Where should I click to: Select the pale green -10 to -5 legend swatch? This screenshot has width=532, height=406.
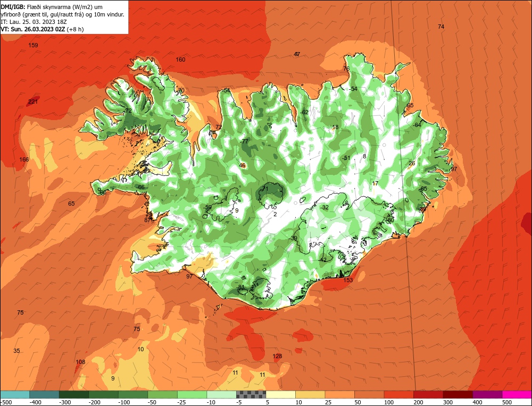[x=221, y=394]
